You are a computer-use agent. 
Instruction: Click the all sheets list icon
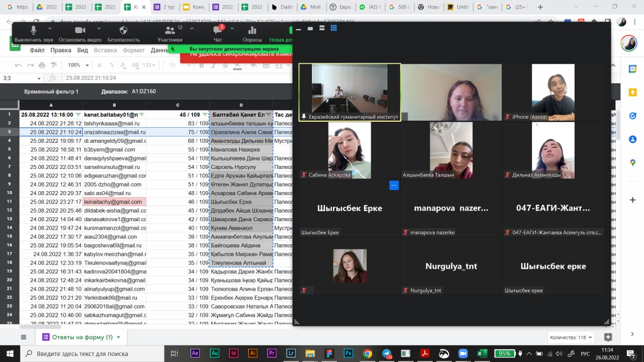tap(23, 337)
